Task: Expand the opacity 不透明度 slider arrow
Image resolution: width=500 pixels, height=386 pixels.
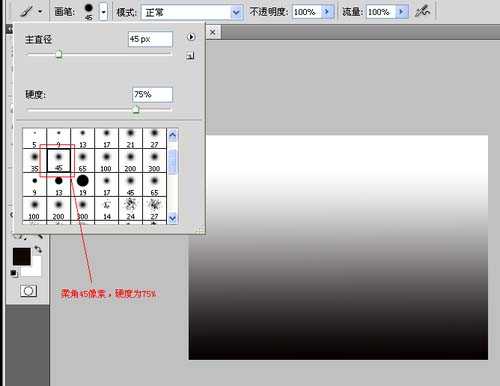Action: pos(327,12)
